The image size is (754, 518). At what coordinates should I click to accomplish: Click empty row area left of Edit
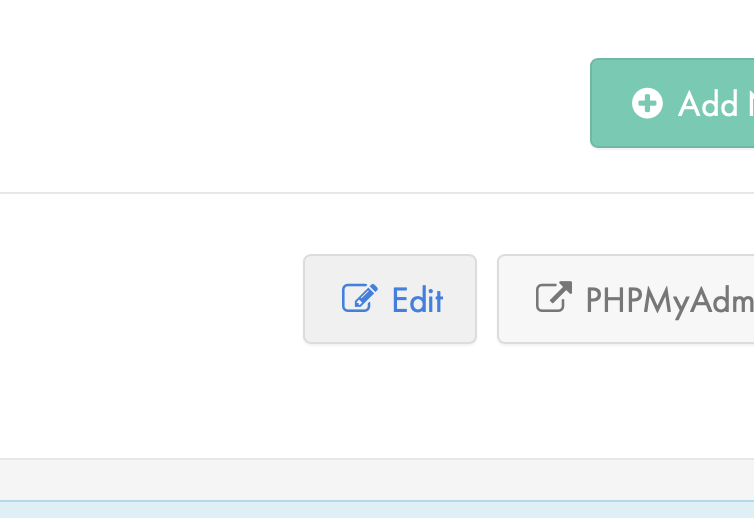149,299
